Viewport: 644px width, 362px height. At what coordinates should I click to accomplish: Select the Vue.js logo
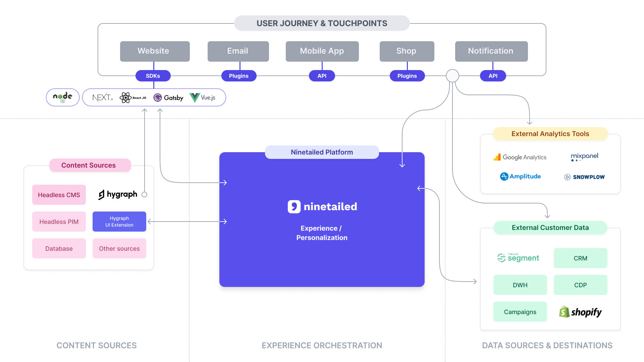[x=202, y=98]
